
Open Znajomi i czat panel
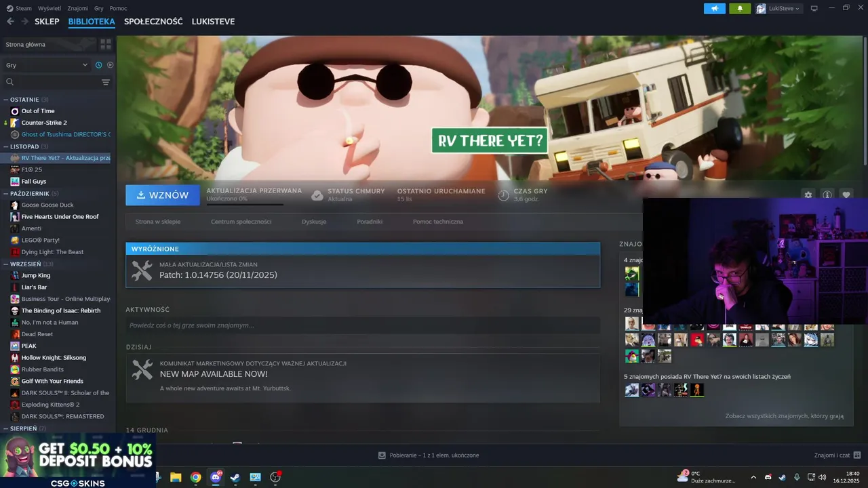pos(837,455)
